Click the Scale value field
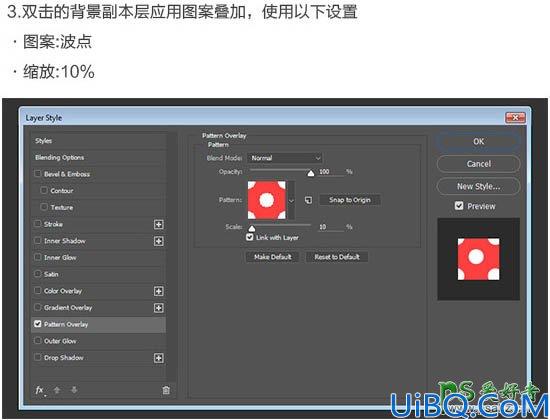 (x=331, y=227)
